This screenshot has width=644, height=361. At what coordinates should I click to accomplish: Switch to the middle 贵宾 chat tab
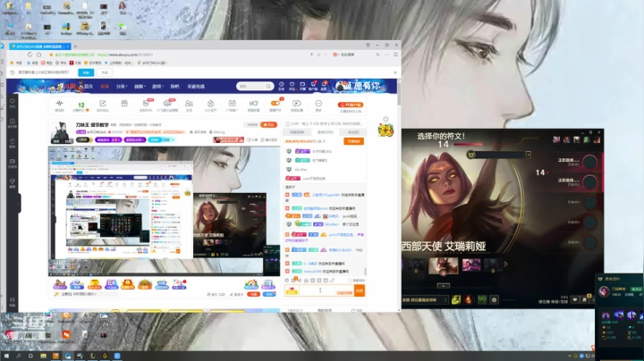326,132
